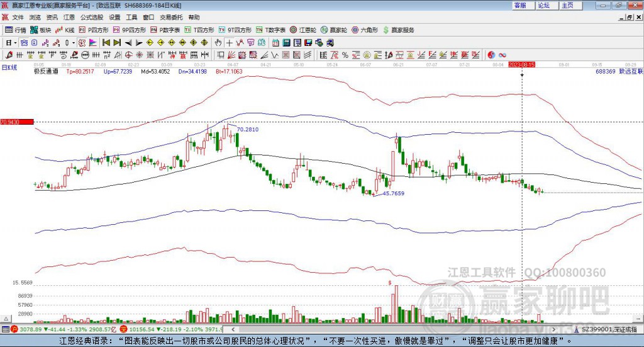Screen dimensions: 644x347
Task: Click the 70.9430 red price tag
Action: click(17, 122)
